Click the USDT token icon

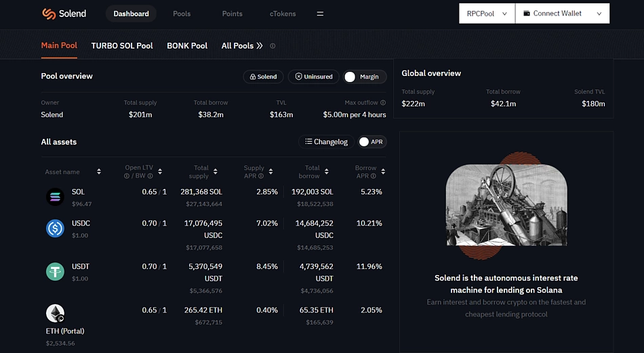(55, 272)
